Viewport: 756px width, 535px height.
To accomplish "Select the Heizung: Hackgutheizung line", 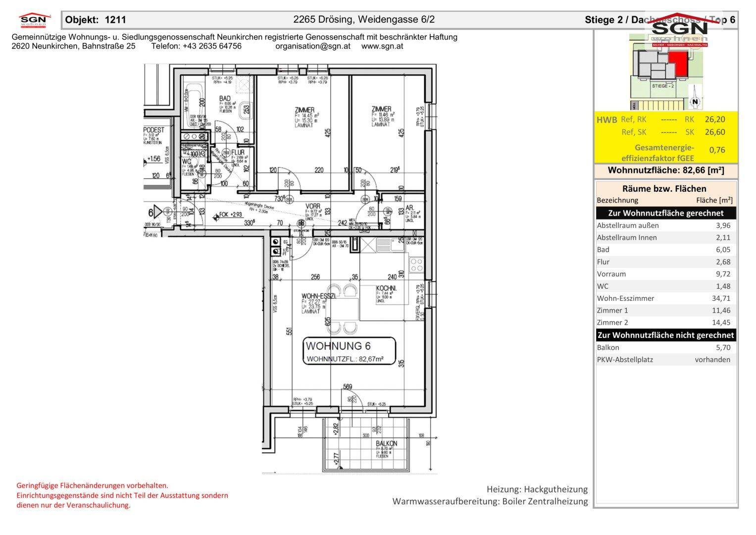I will point(537,489).
